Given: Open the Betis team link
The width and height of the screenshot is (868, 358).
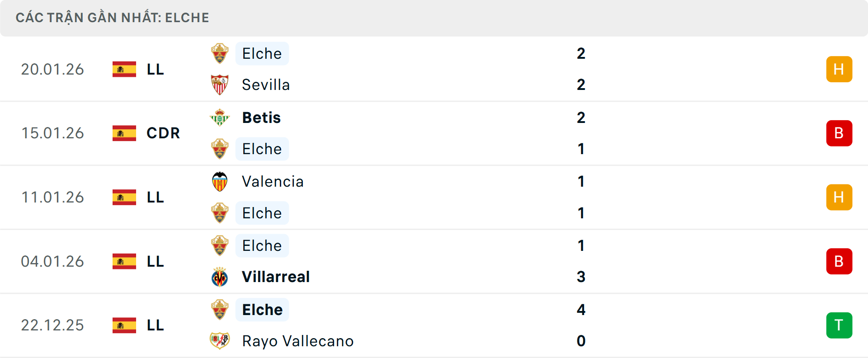Looking at the screenshot, I should point(261,118).
